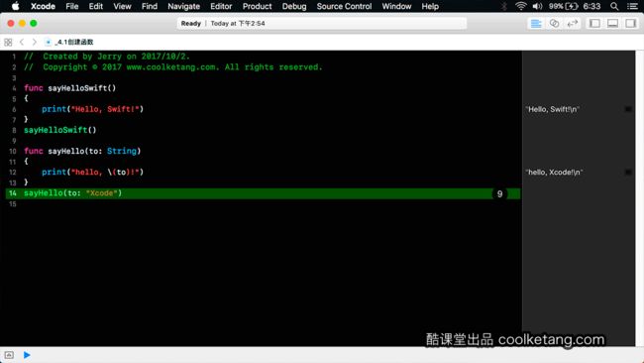This screenshot has height=363, width=644.
Task: Click the sayHello(to: "Xcode") call
Action: [x=72, y=192]
